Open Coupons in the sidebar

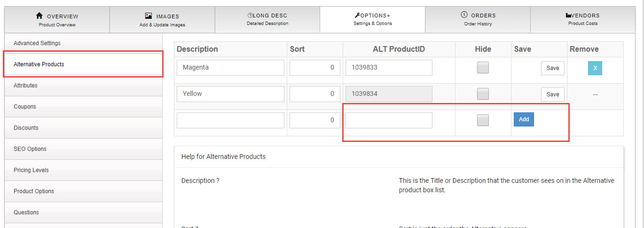[25, 107]
